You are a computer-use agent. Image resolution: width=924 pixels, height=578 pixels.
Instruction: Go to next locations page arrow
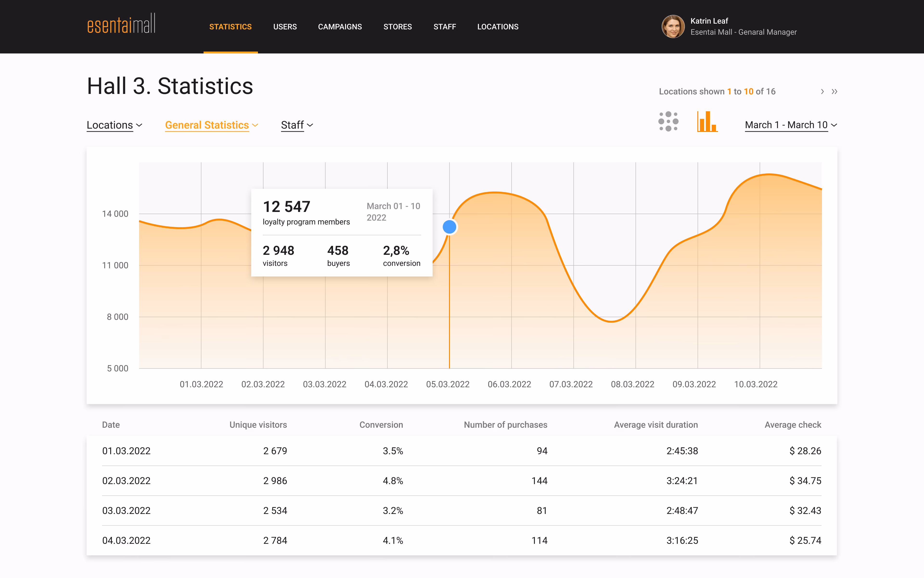coord(822,92)
